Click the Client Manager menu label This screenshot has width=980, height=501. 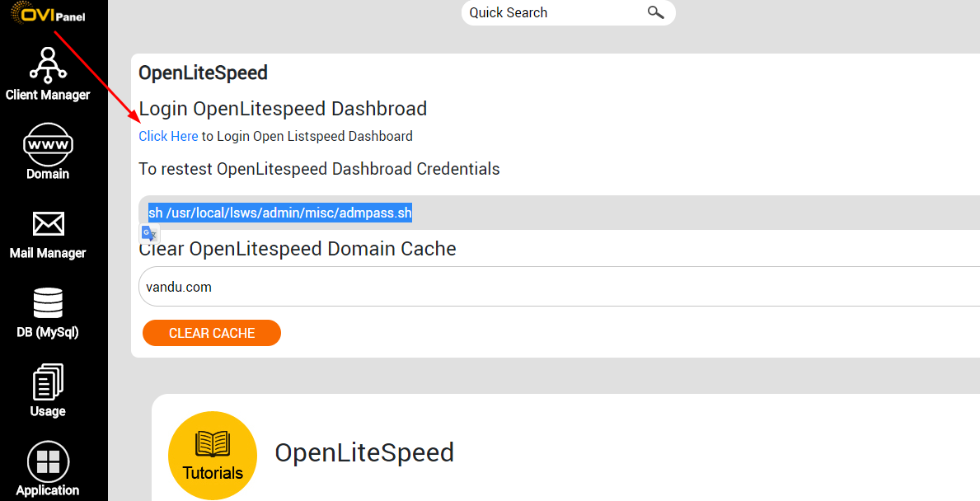[48, 95]
